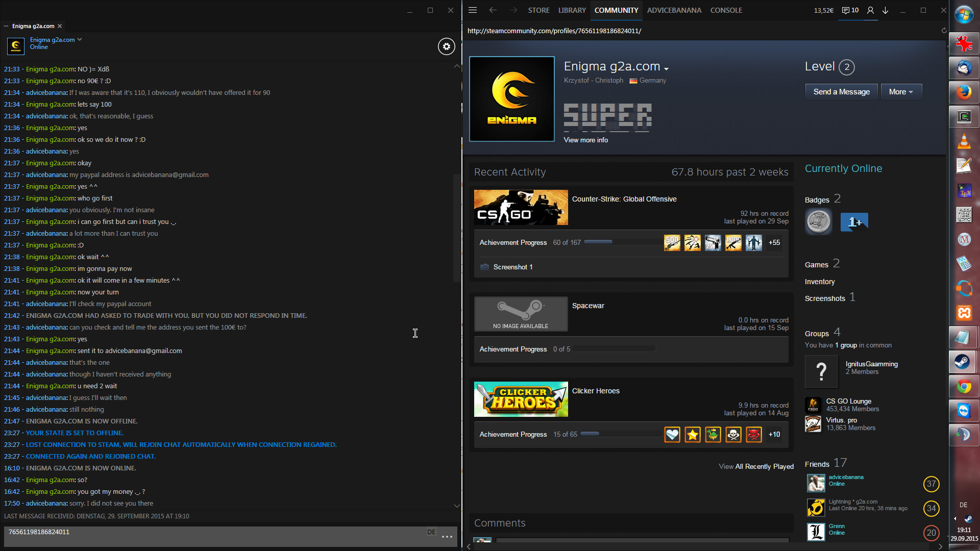Go back with the navigation arrow
The width and height of the screenshot is (980, 551).
(493, 10)
